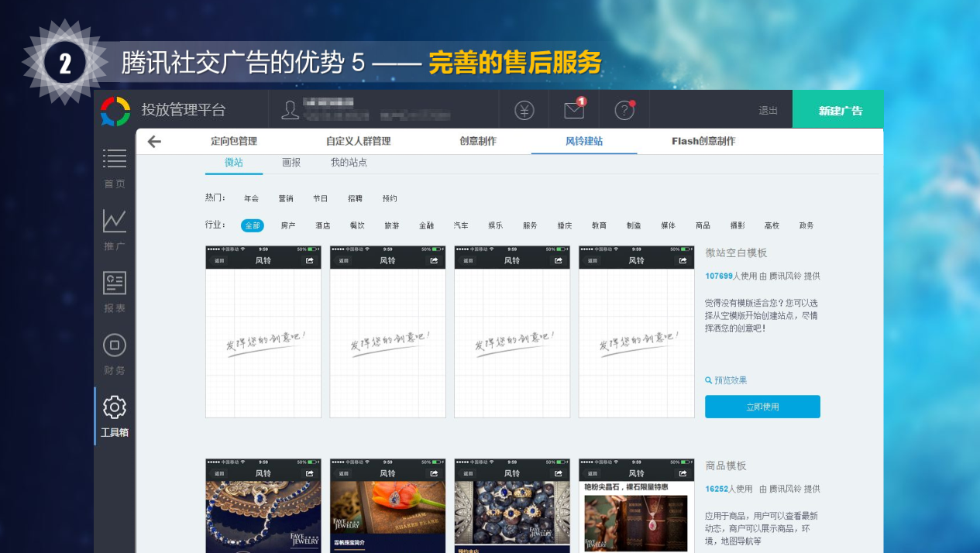The width and height of the screenshot is (980, 553).
Task: Click the 16252 usage count text
Action: pos(717,489)
